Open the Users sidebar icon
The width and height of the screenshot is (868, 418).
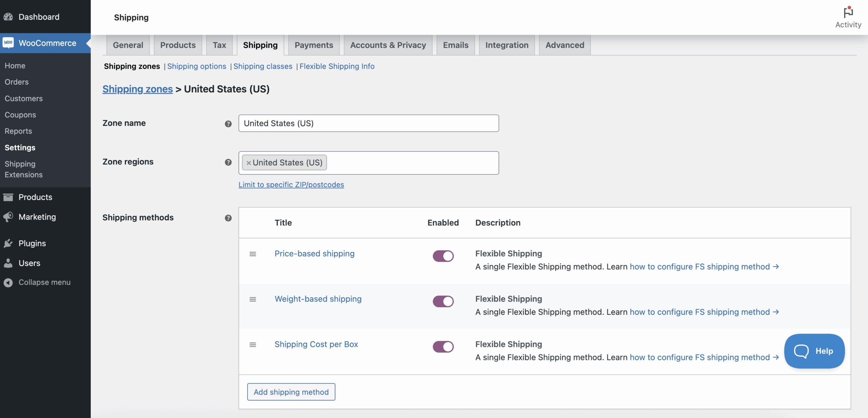8,263
